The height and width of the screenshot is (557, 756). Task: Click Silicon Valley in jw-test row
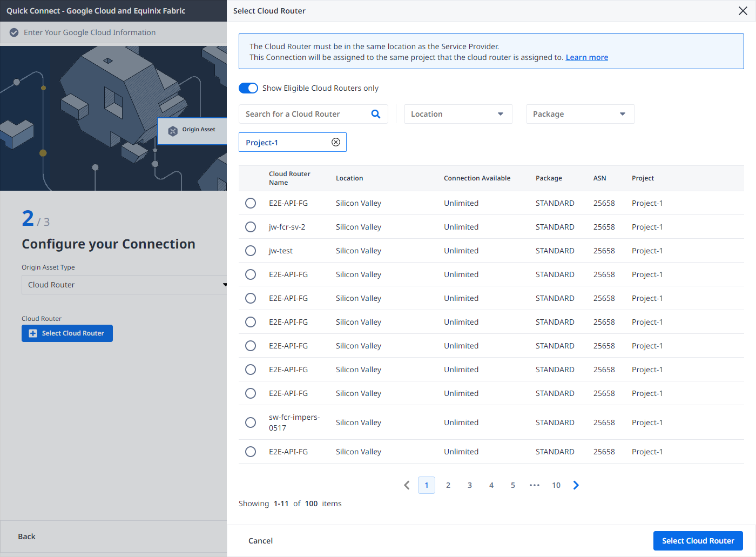(359, 251)
